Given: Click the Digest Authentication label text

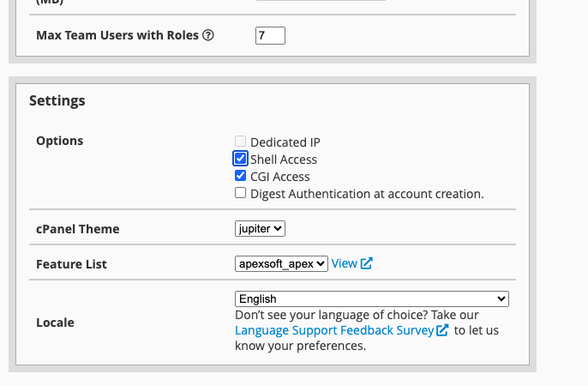Looking at the screenshot, I should [x=367, y=194].
